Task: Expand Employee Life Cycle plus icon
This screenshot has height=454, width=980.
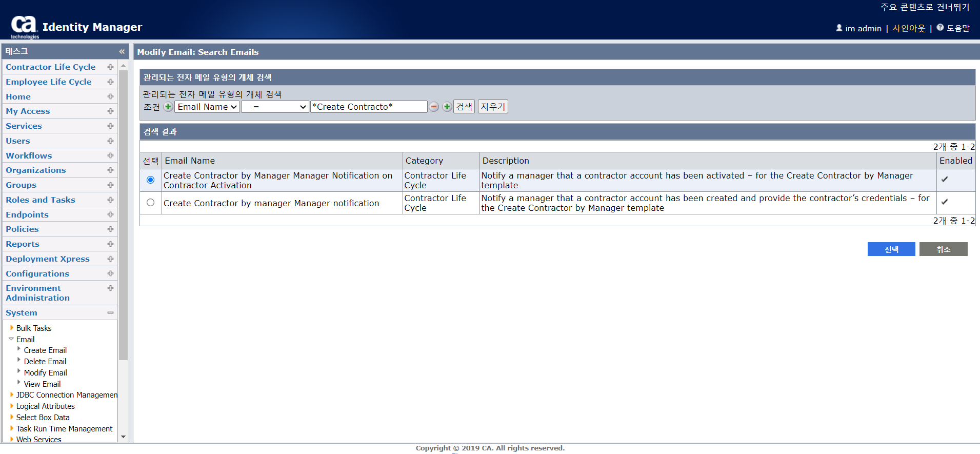Action: [110, 82]
